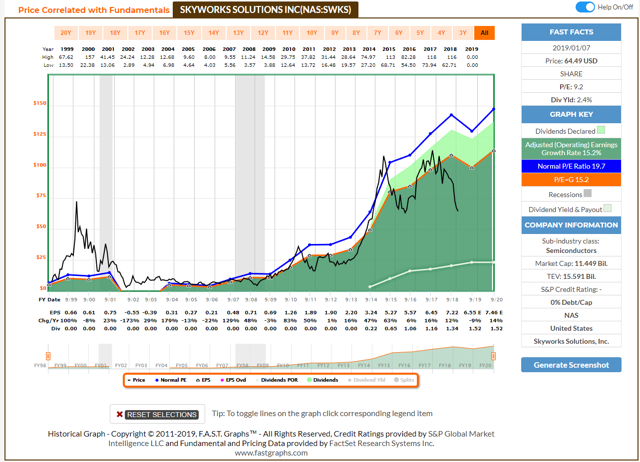The width and height of the screenshot is (640, 462).
Task: Pick the 4Y time range
Action: tap(441, 33)
